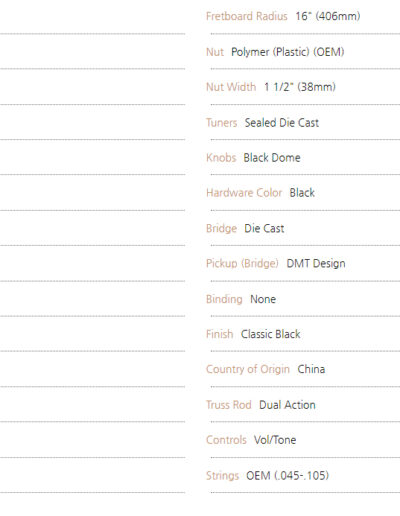Select the China origin value
400x516 pixels.
pyautogui.click(x=311, y=369)
